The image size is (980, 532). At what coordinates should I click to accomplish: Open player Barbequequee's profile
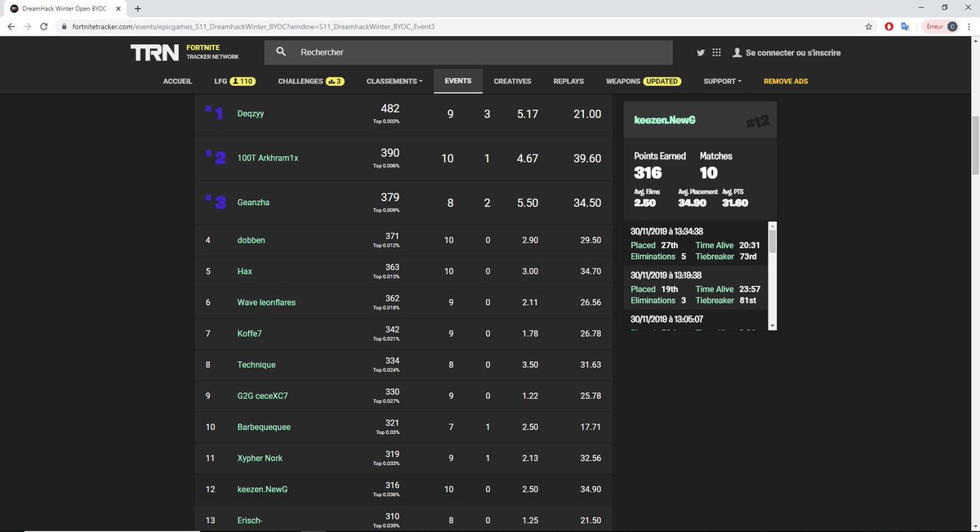(264, 427)
